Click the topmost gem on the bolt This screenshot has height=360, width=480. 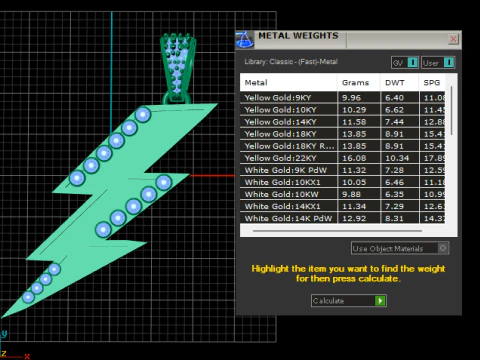[x=143, y=115]
